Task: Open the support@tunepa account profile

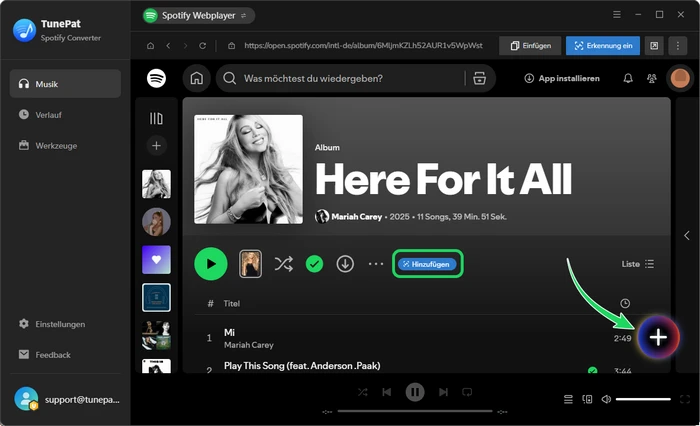Action: click(x=67, y=399)
